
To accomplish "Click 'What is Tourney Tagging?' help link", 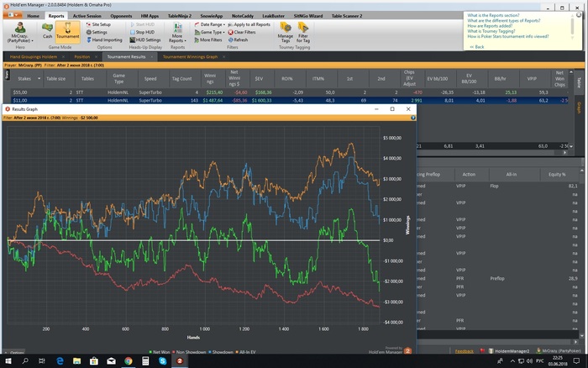I will click(491, 31).
